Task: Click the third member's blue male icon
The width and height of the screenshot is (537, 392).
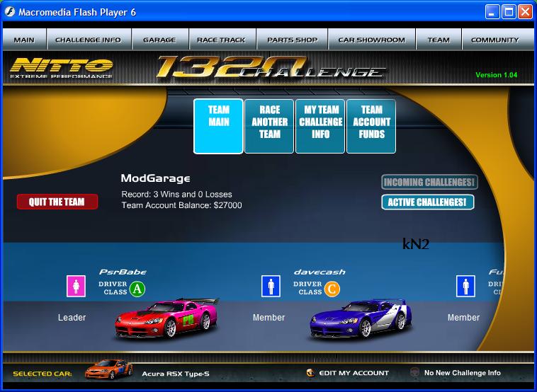Action: [465, 286]
